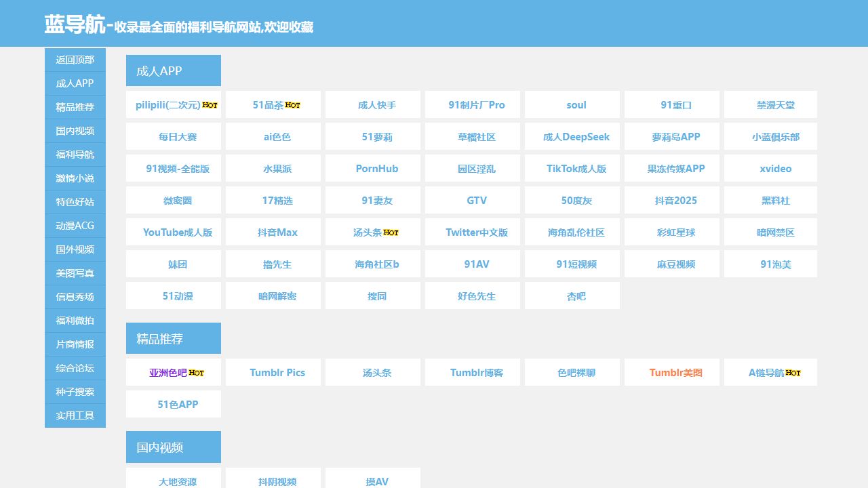Open the 草榴社区 link
The image size is (868, 488).
[x=477, y=137]
